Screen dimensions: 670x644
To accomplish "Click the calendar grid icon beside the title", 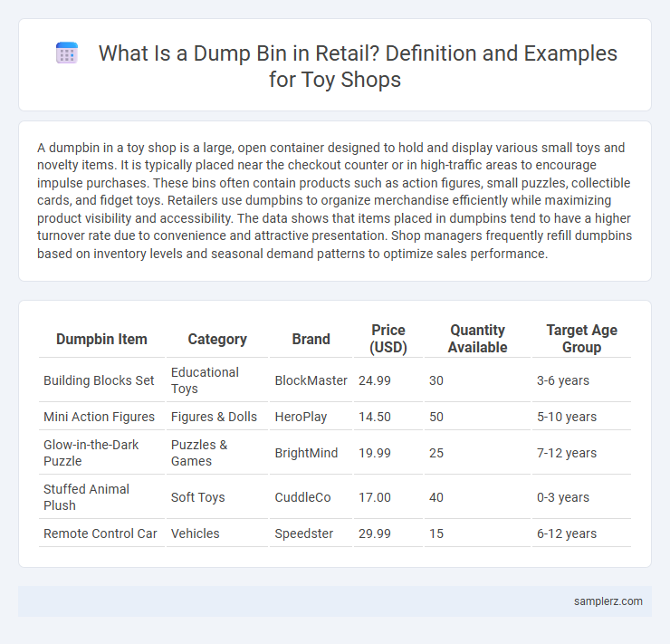I will click(x=67, y=53).
